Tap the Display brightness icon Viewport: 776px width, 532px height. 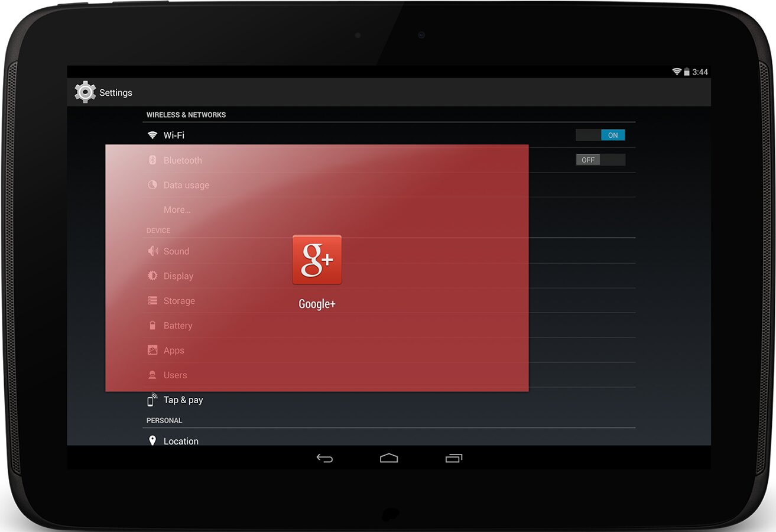pos(152,276)
